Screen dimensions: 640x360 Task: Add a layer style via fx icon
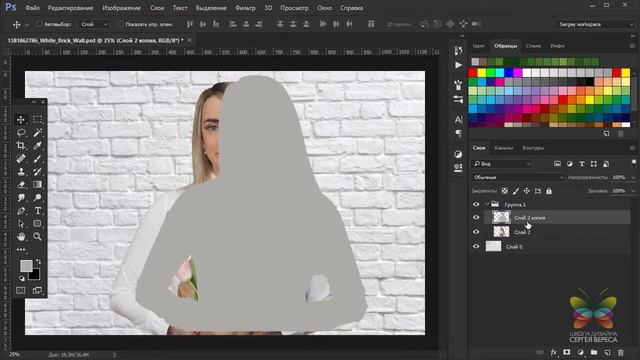(x=553, y=352)
